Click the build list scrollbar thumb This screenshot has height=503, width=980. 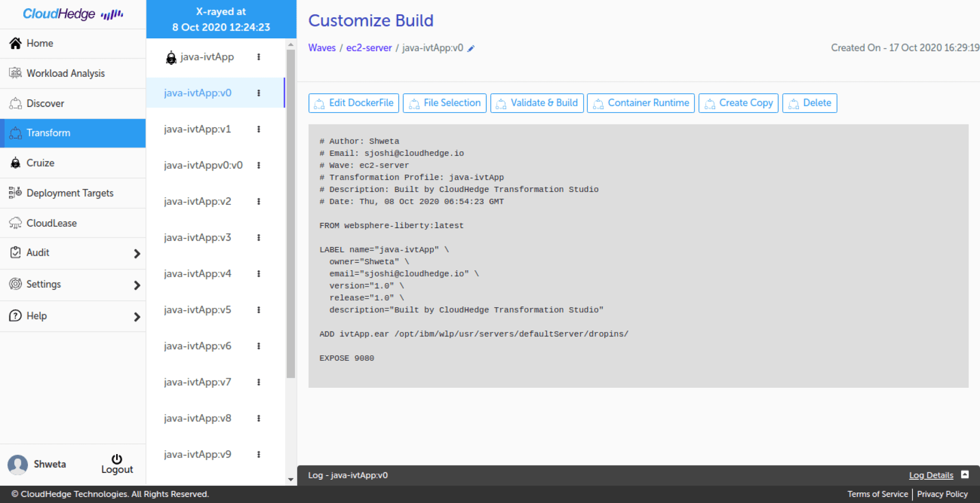(x=291, y=213)
